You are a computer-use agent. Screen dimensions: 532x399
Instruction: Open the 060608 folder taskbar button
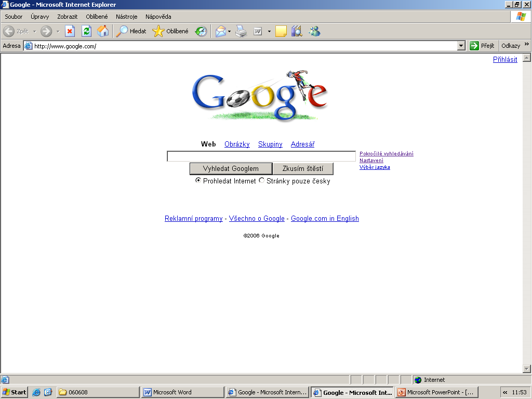(x=98, y=392)
